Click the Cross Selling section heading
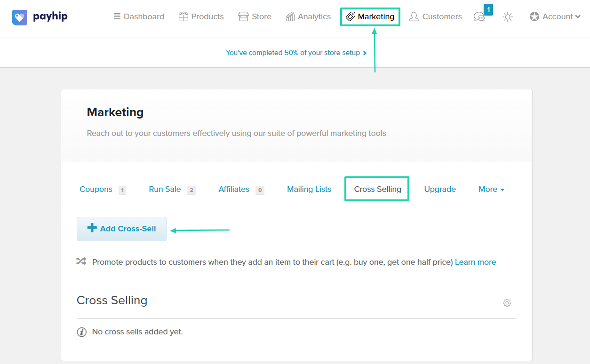The height and width of the screenshot is (364, 590). (x=112, y=300)
